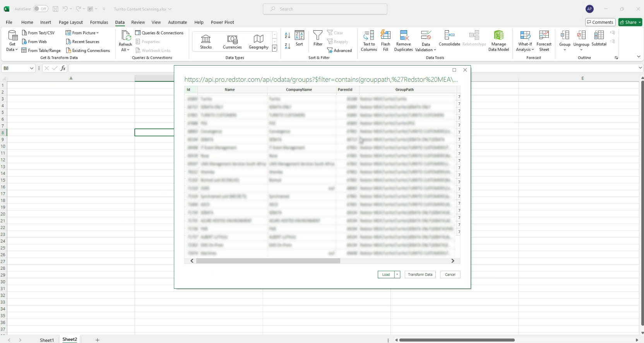Click the Search box
The width and height of the screenshot is (644, 343).
coord(325,9)
